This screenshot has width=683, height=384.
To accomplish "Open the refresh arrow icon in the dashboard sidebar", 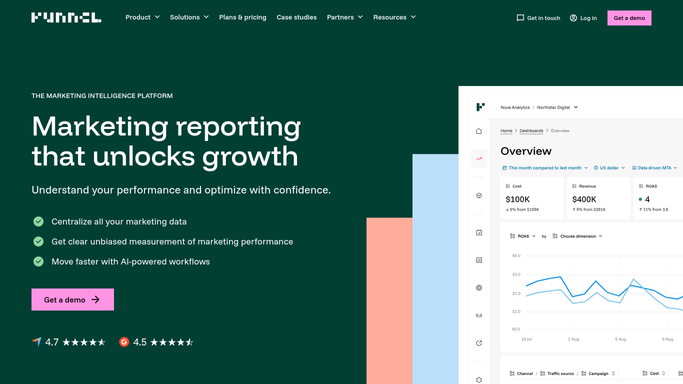I will [x=479, y=343].
